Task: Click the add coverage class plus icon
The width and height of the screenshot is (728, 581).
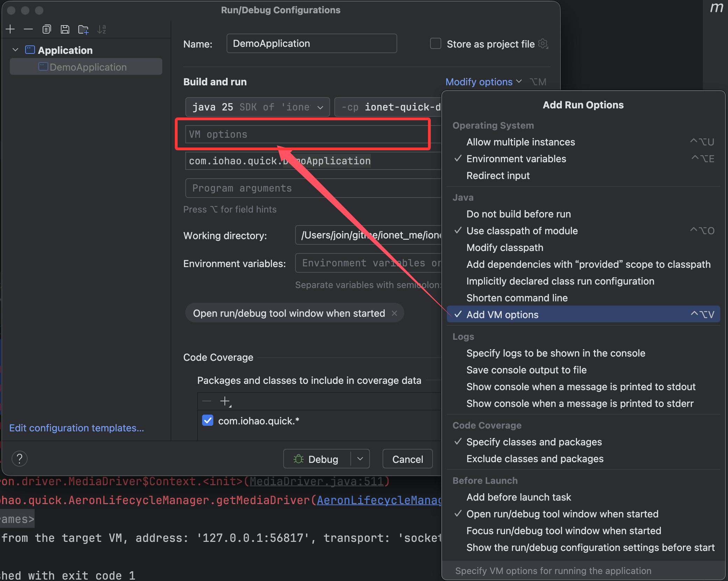Action: click(x=225, y=401)
